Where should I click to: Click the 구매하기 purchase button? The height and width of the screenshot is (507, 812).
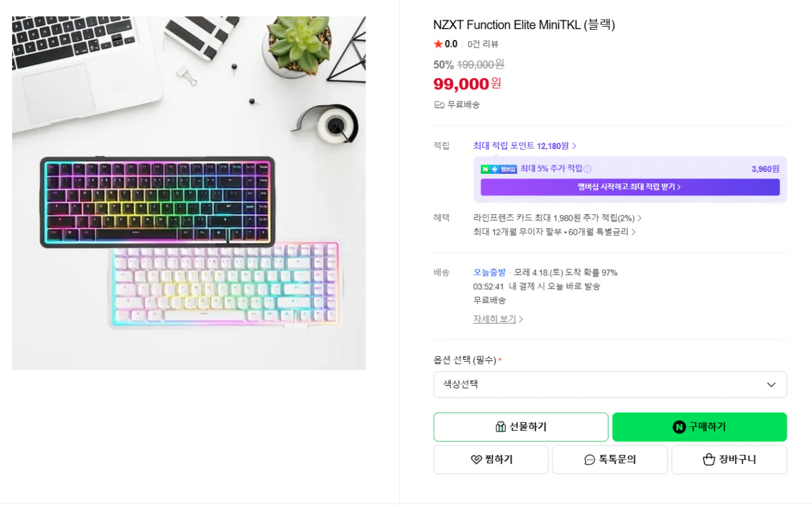tap(698, 426)
